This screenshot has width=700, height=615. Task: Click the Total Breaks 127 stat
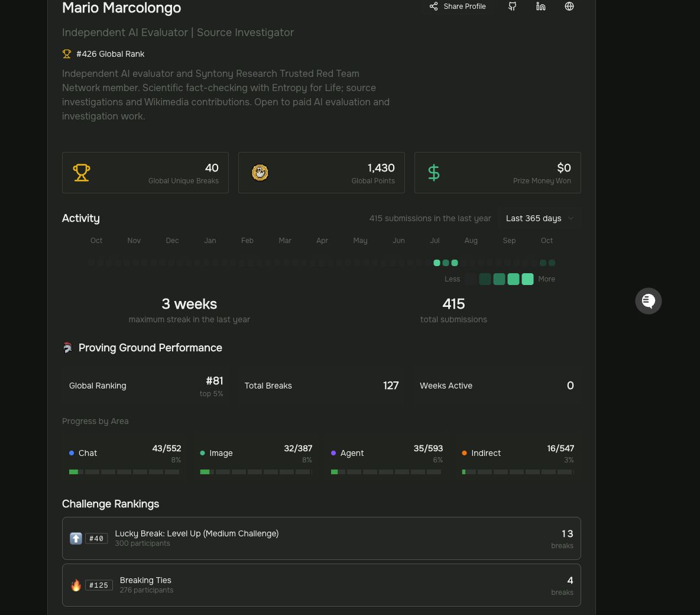click(x=322, y=386)
